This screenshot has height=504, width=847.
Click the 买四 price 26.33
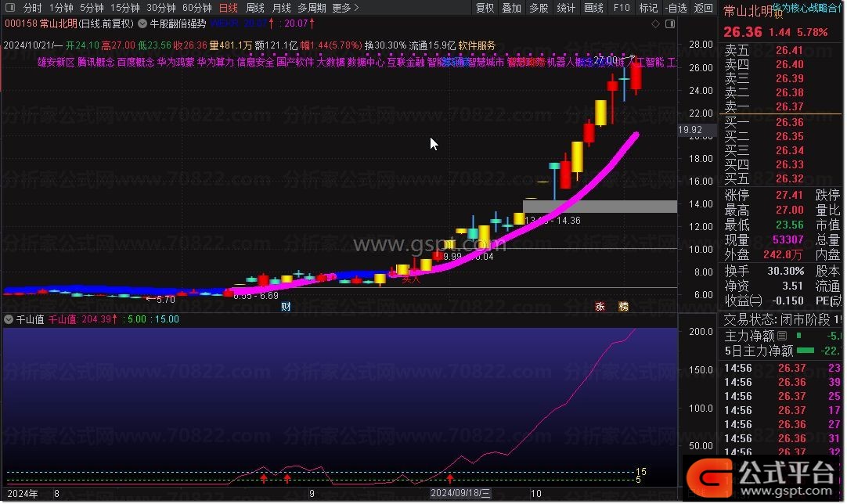[789, 164]
